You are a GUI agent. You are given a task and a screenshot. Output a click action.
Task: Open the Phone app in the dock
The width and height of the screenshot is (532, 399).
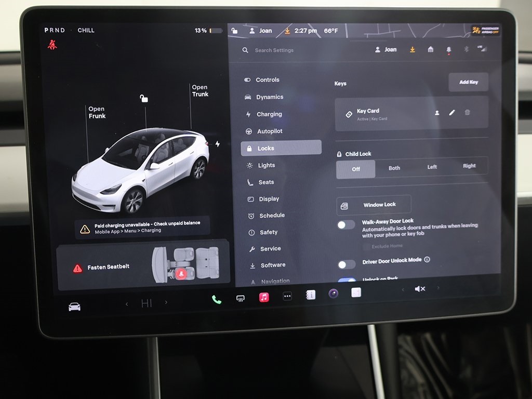[216, 299]
